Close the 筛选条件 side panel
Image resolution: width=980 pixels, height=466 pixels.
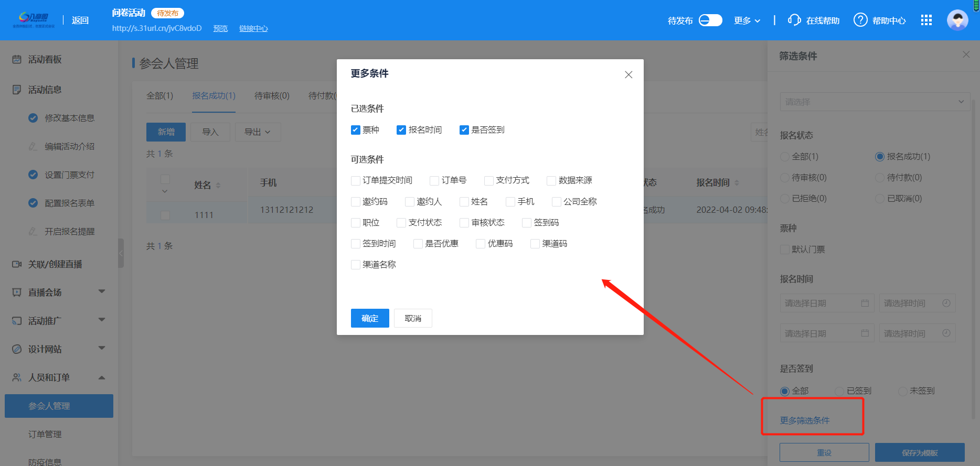[966, 55]
